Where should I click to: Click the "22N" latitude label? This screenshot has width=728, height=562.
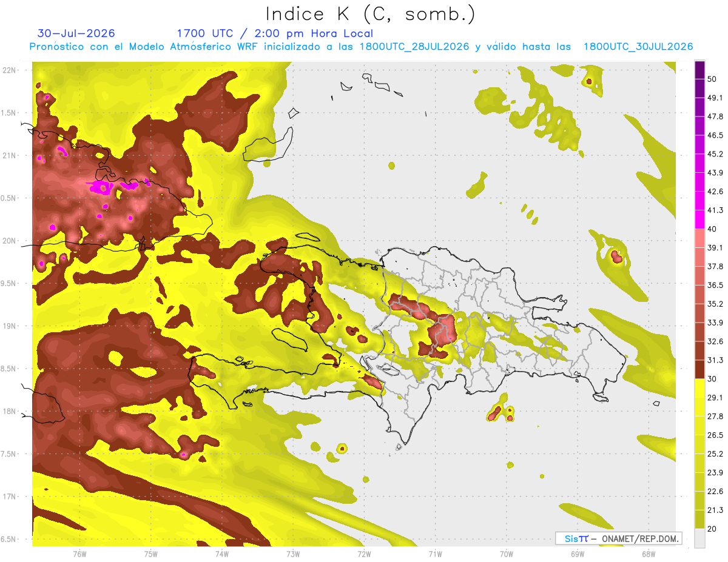(x=10, y=70)
